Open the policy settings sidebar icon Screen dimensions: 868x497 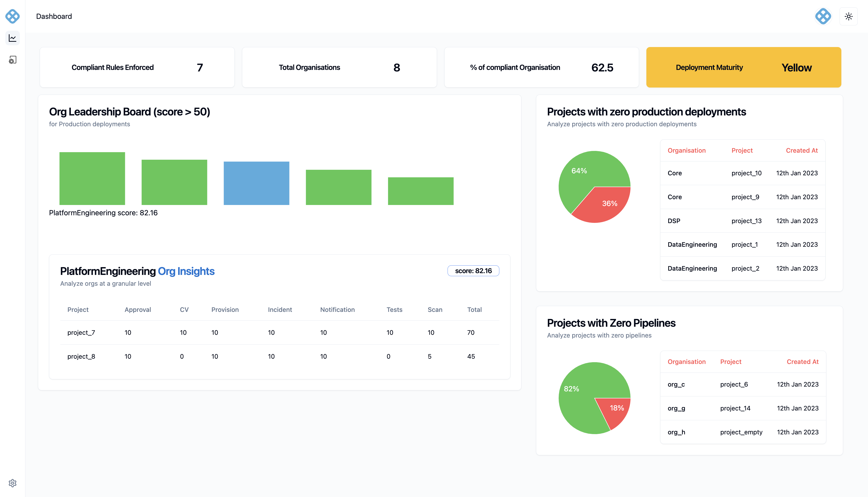point(13,60)
